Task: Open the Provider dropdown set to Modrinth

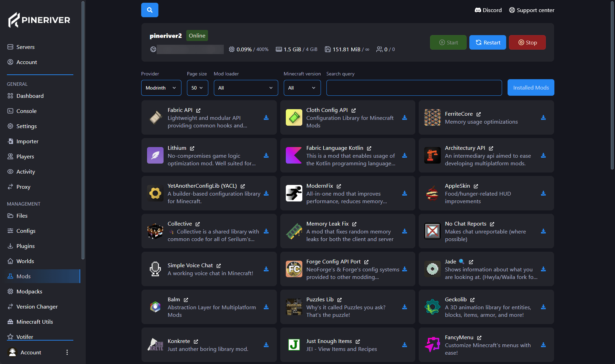Action: click(161, 88)
